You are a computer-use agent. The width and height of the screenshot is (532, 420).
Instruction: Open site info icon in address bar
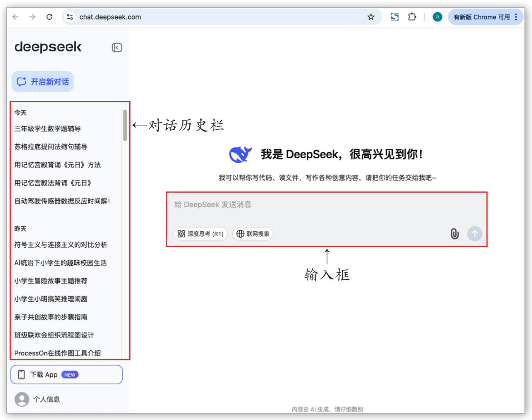click(x=70, y=17)
